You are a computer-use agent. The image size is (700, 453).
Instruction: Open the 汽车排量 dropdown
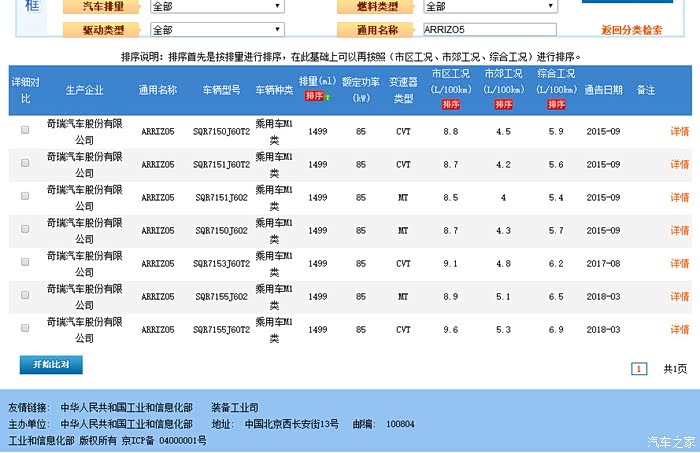(x=216, y=6)
